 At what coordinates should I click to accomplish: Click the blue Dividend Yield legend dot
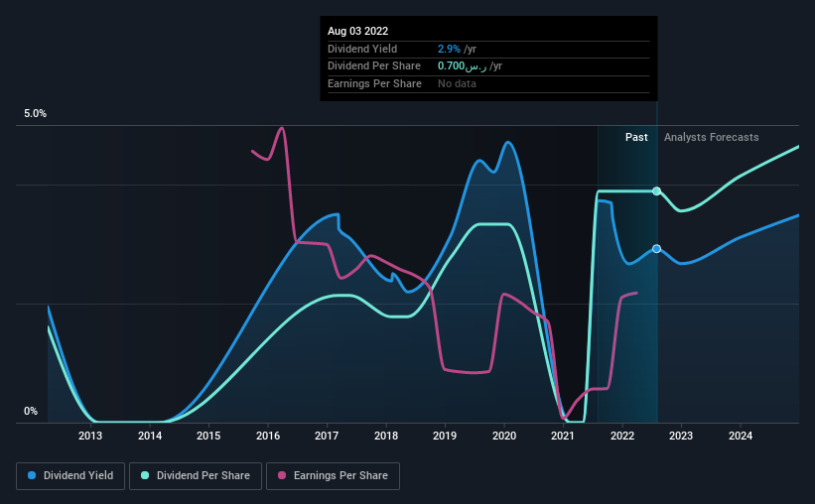[x=32, y=475]
